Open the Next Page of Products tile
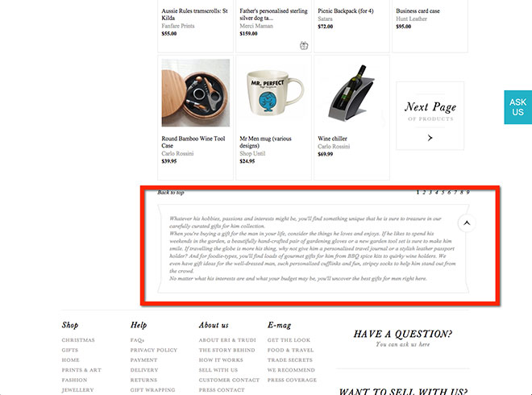The width and height of the screenshot is (532, 395). [x=430, y=115]
